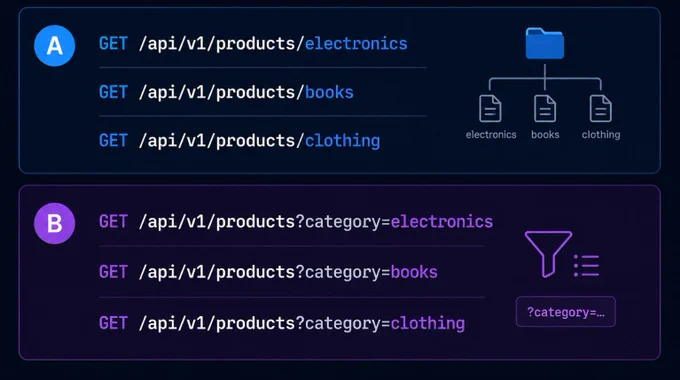This screenshot has height=380, width=680.
Task: Click the ?category=electronics query request line
Action: (296, 222)
